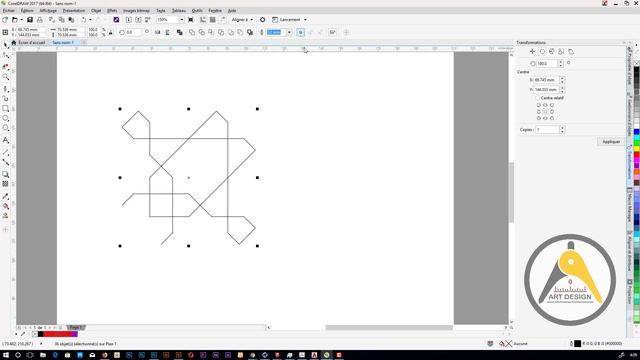Select the Zoom magnifier tool
The image size is (640, 360).
(6, 77)
